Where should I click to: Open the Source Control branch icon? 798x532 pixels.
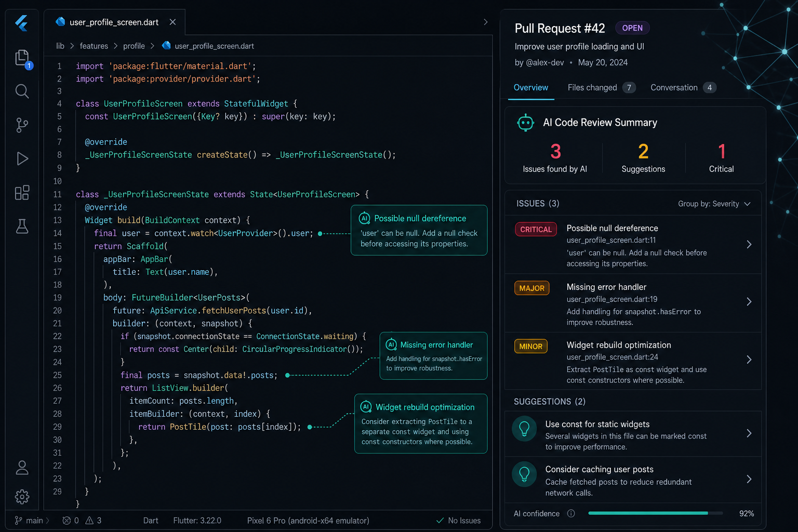coord(22,125)
